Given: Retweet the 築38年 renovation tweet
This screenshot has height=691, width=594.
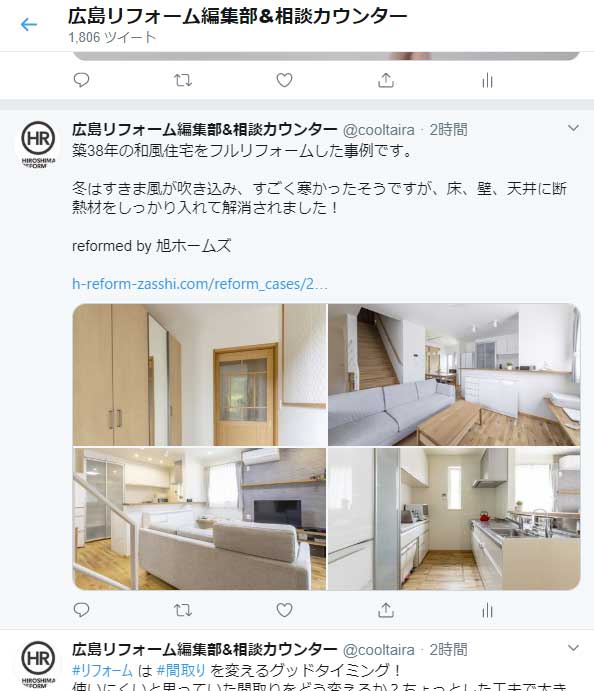Looking at the screenshot, I should pos(182,610).
